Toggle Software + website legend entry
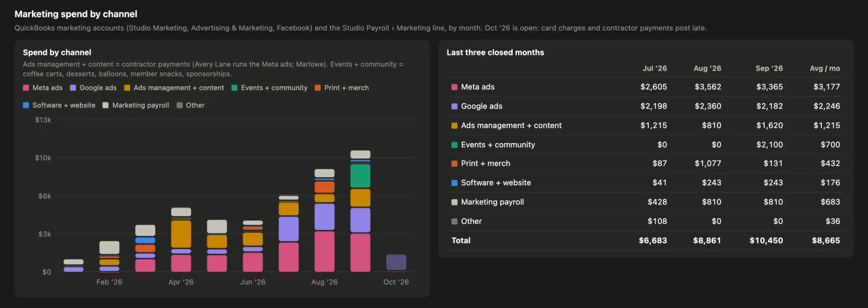868x308 pixels. [59, 105]
